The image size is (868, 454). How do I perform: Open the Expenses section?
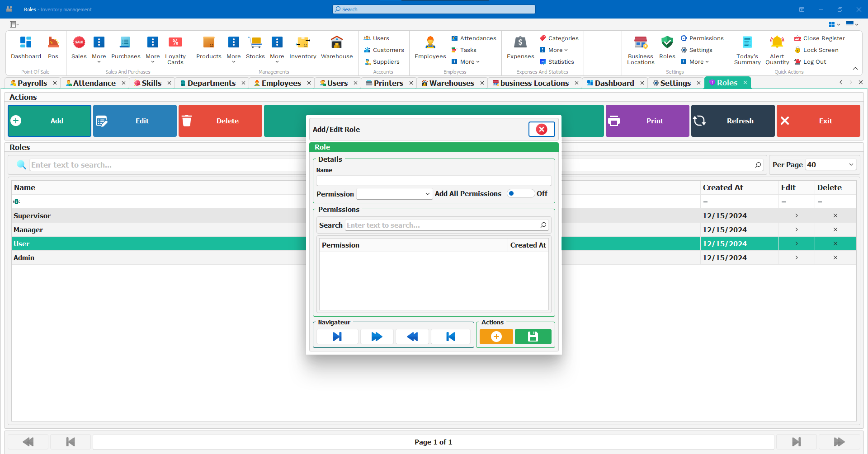[520, 48]
